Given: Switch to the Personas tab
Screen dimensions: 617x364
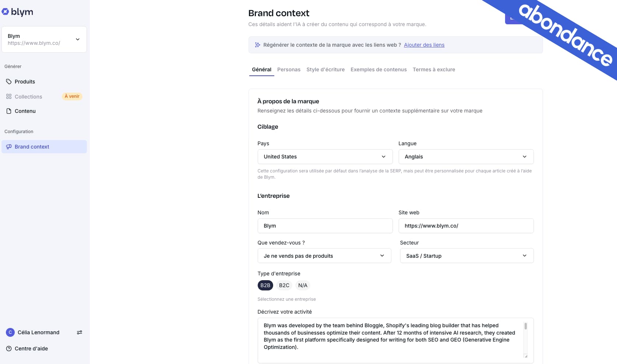Looking at the screenshot, I should click(x=289, y=69).
